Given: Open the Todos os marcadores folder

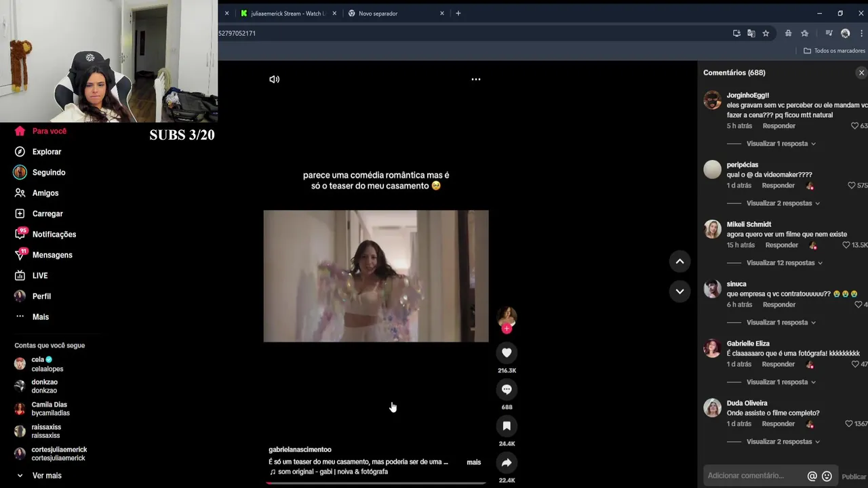Looking at the screenshot, I should pyautogui.click(x=834, y=51).
